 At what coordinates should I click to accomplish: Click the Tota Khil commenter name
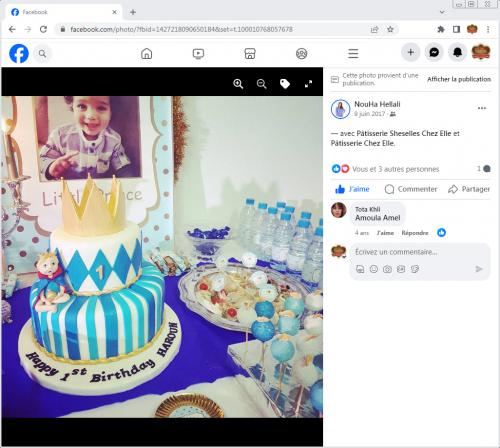point(367,209)
